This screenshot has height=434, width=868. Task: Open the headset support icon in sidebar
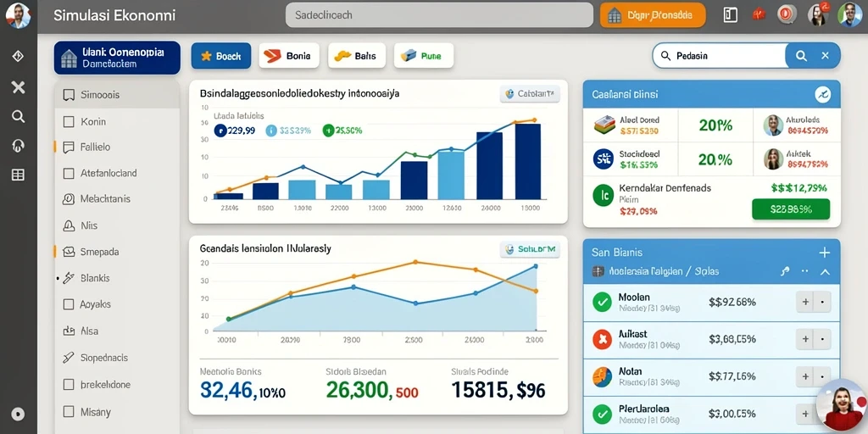[19, 146]
